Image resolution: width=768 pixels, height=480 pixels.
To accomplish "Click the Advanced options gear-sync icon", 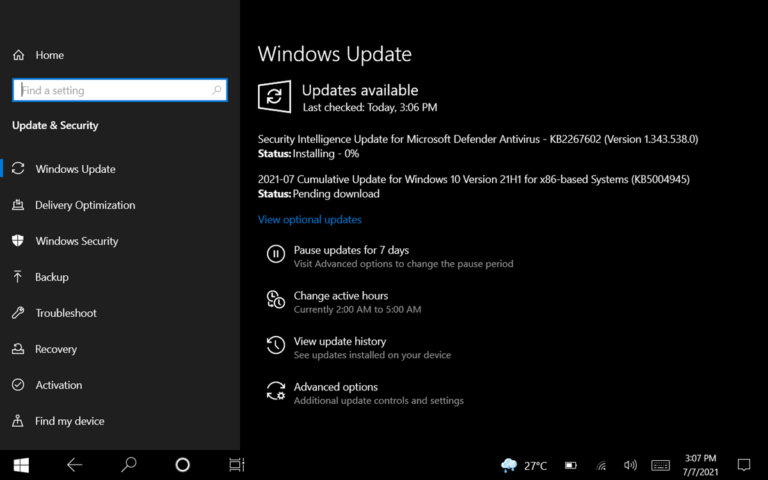I will [276, 391].
